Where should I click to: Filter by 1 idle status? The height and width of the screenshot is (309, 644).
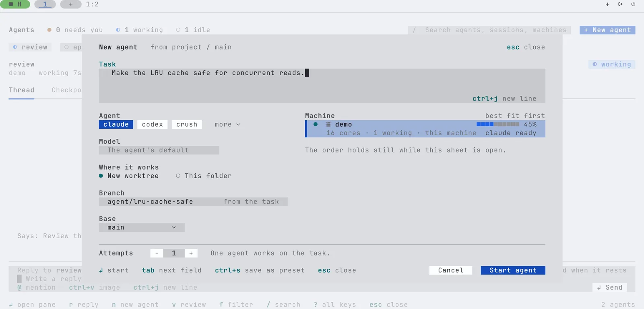point(193,30)
